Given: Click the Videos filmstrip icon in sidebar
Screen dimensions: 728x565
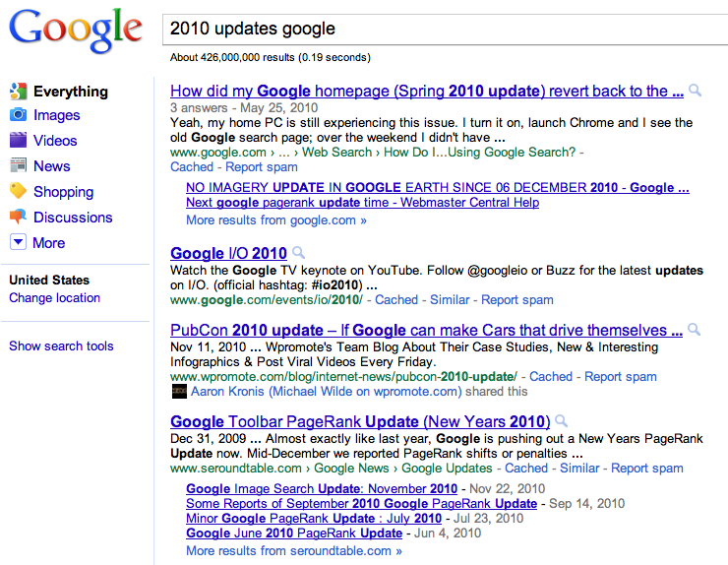Looking at the screenshot, I should (18, 141).
